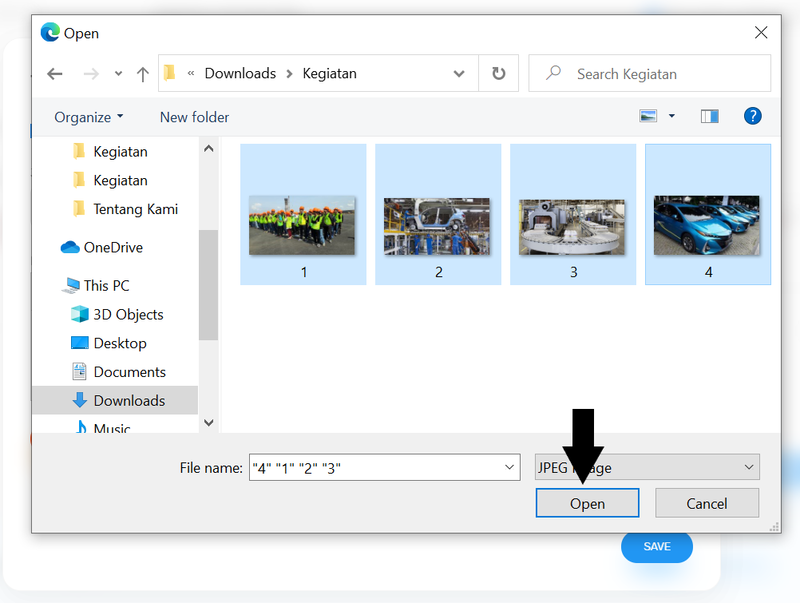Go back with the left arrow

coord(55,74)
